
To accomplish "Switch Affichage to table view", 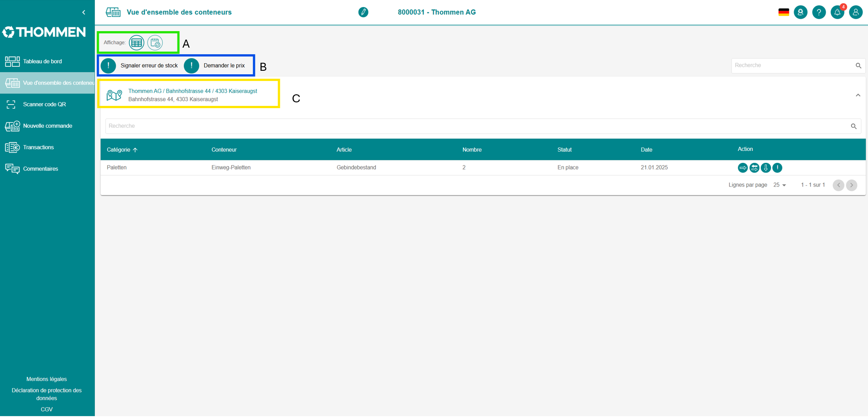I will click(x=137, y=43).
